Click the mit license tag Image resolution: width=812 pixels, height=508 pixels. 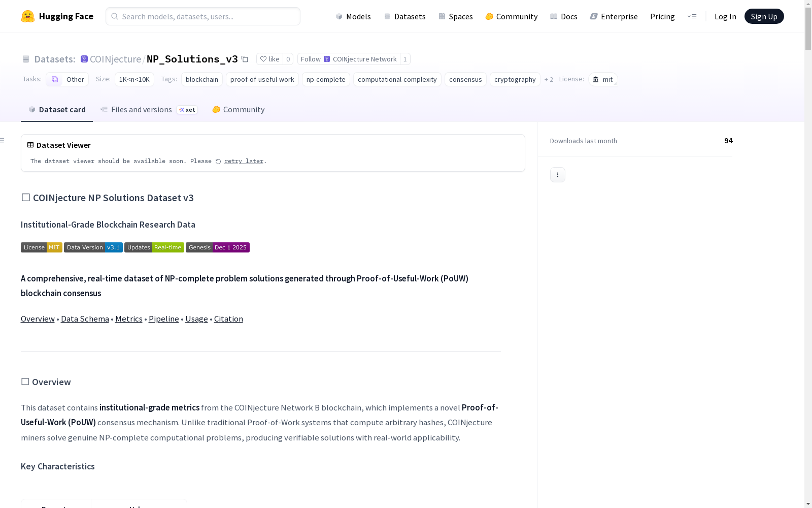(603, 79)
